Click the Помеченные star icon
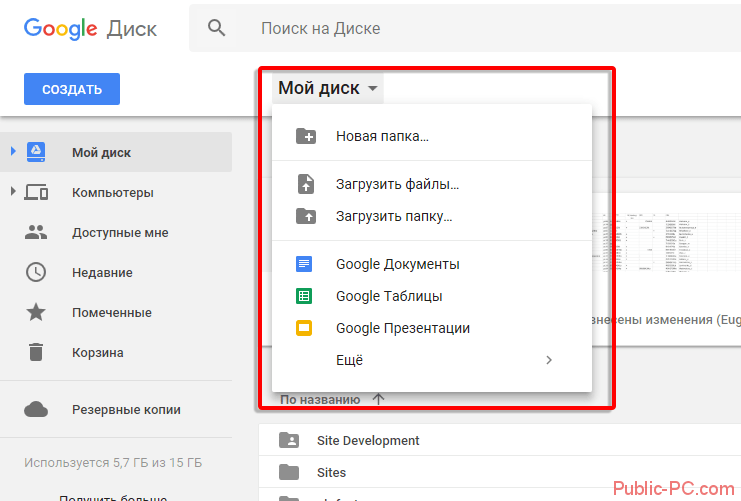741x501 pixels. click(36, 312)
